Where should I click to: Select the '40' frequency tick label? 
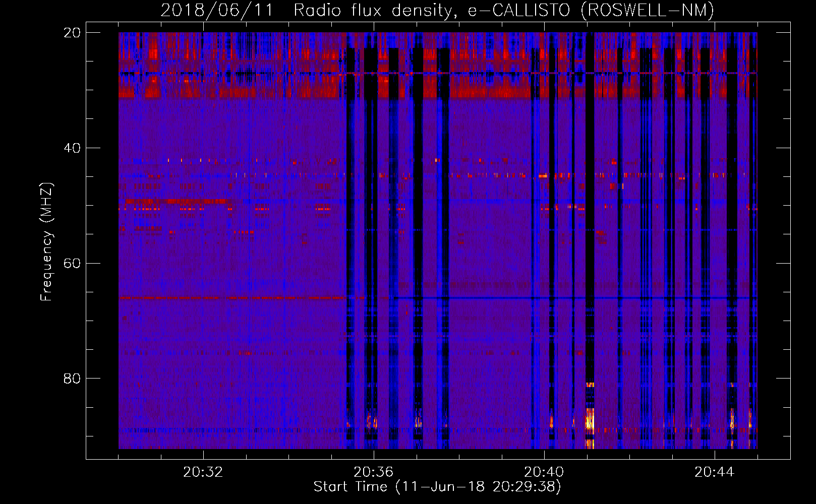click(x=72, y=148)
